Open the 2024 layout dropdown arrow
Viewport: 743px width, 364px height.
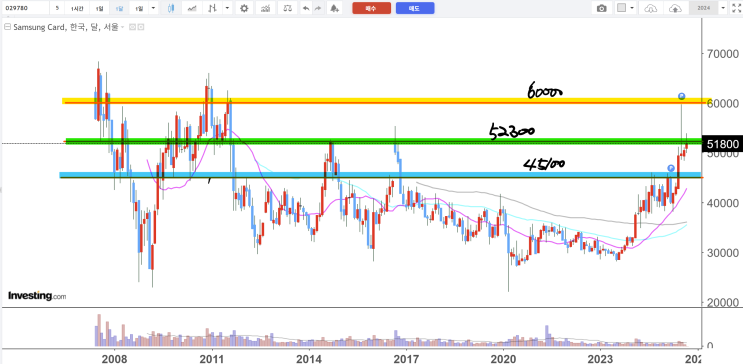click(723, 8)
